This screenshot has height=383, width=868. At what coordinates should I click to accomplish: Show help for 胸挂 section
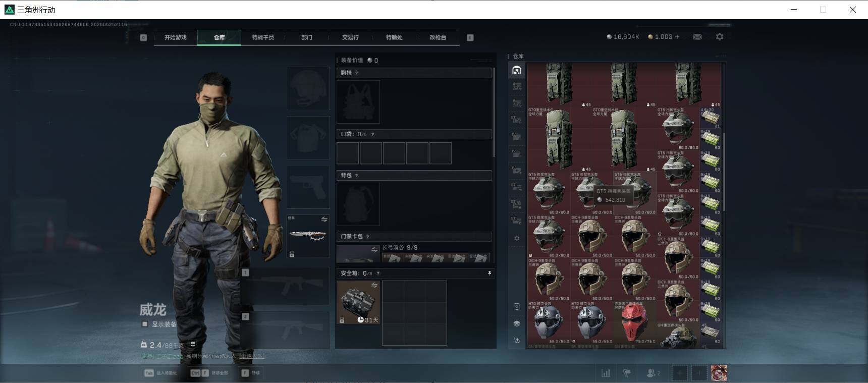click(x=356, y=73)
